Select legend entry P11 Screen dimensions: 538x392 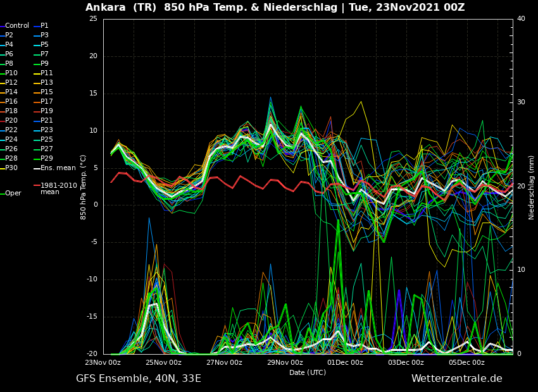point(47,73)
